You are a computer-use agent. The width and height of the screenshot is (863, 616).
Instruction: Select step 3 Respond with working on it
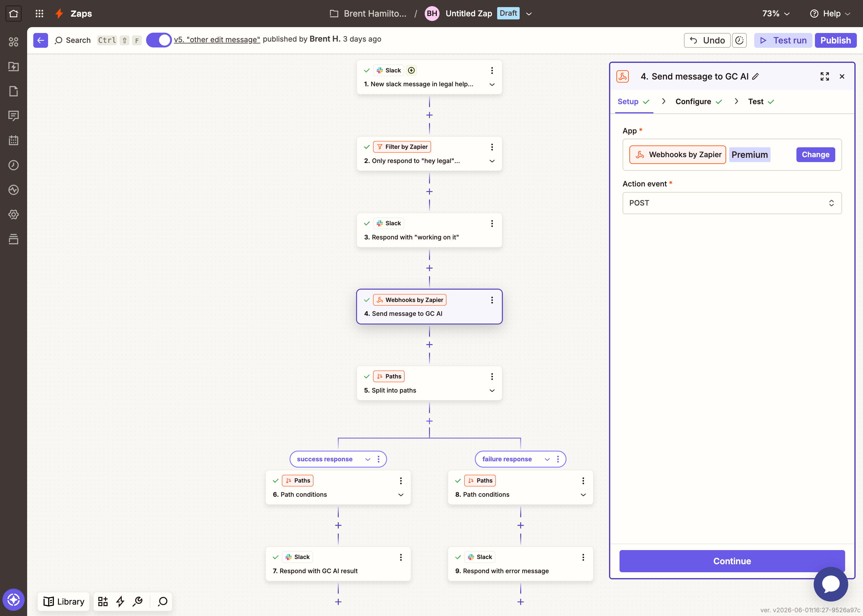coord(429,230)
